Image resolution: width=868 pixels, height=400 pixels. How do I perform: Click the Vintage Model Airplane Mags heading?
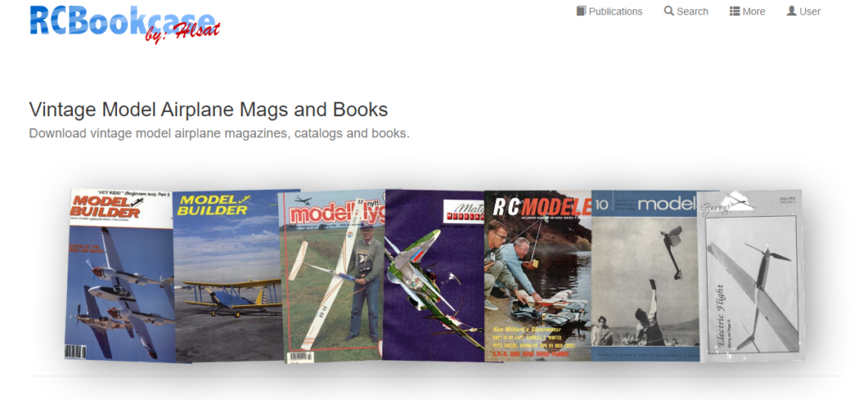[209, 109]
